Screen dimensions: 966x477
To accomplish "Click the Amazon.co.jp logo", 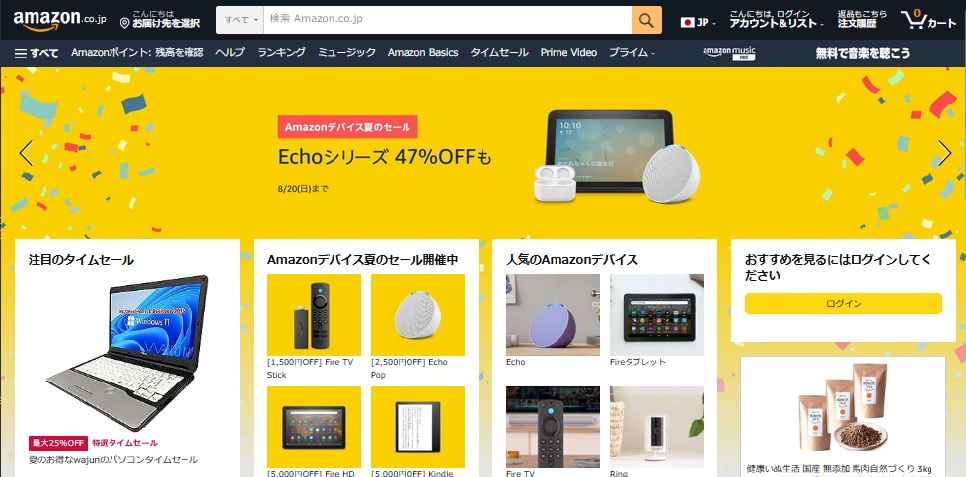I will 60,20.
